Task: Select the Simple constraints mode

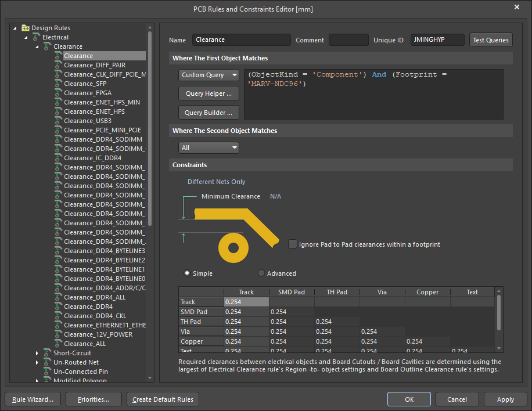Action: [186, 273]
